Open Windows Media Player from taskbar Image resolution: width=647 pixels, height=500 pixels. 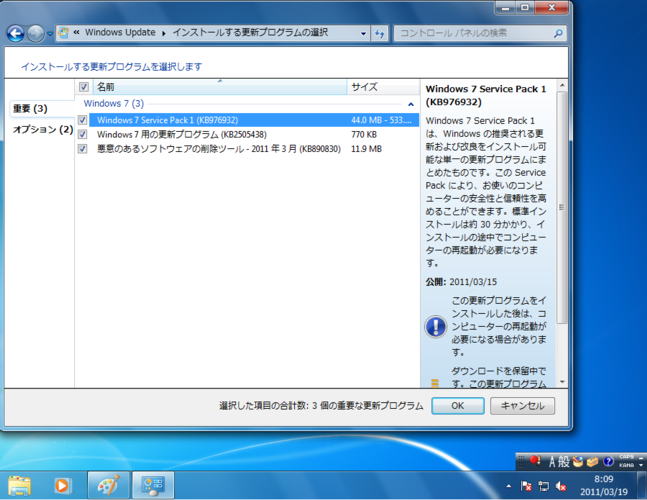[x=62, y=485]
